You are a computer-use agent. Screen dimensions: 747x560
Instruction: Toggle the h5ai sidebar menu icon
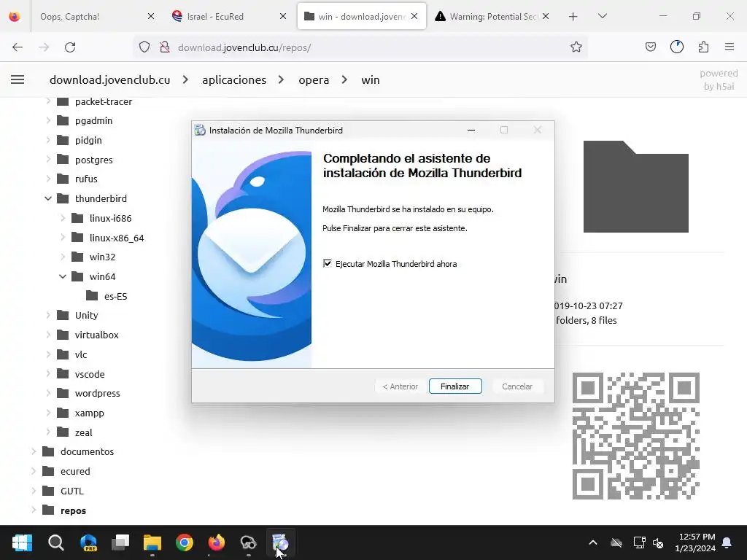pos(18,79)
